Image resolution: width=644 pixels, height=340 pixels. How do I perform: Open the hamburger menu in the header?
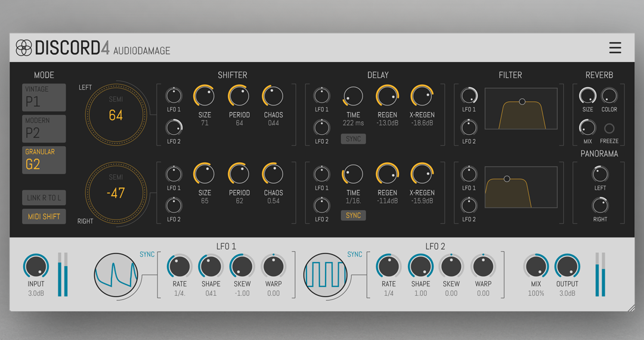(615, 48)
